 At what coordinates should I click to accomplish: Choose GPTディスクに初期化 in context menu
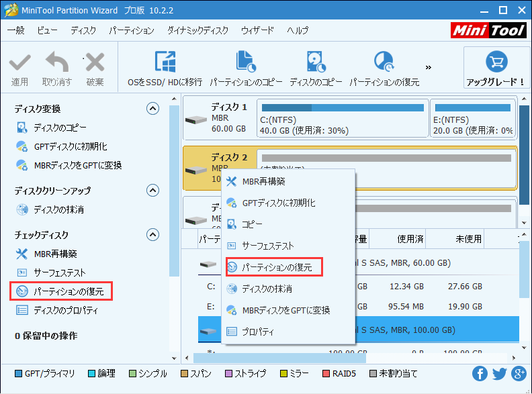(288, 203)
